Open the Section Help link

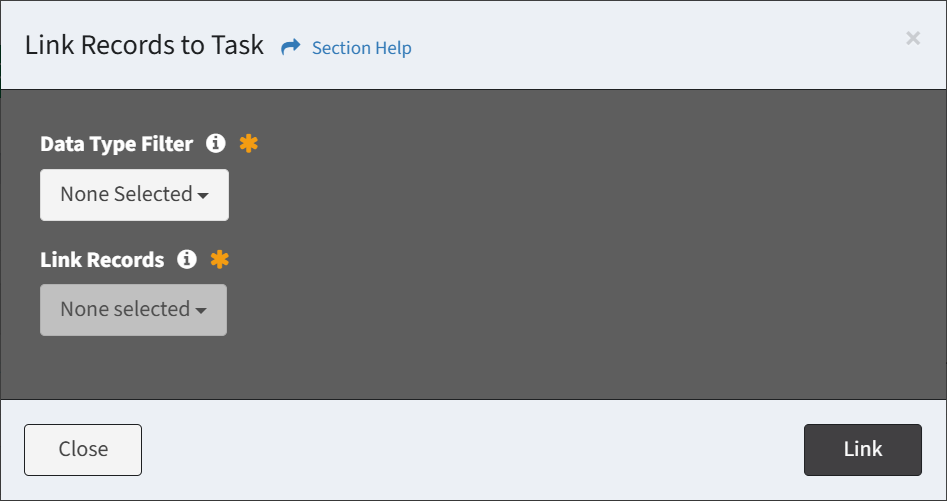pyautogui.click(x=361, y=48)
